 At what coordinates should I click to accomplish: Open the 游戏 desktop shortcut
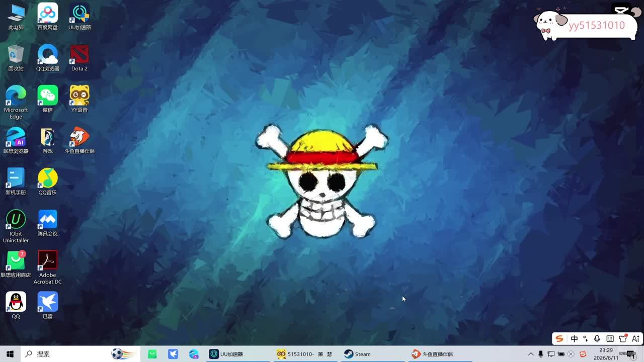(x=47, y=140)
